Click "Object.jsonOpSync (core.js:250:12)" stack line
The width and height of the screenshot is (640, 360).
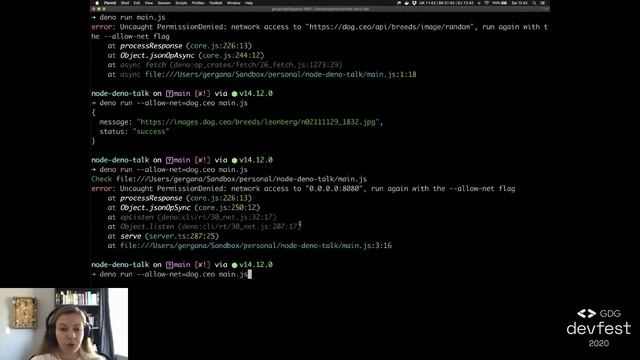184,207
